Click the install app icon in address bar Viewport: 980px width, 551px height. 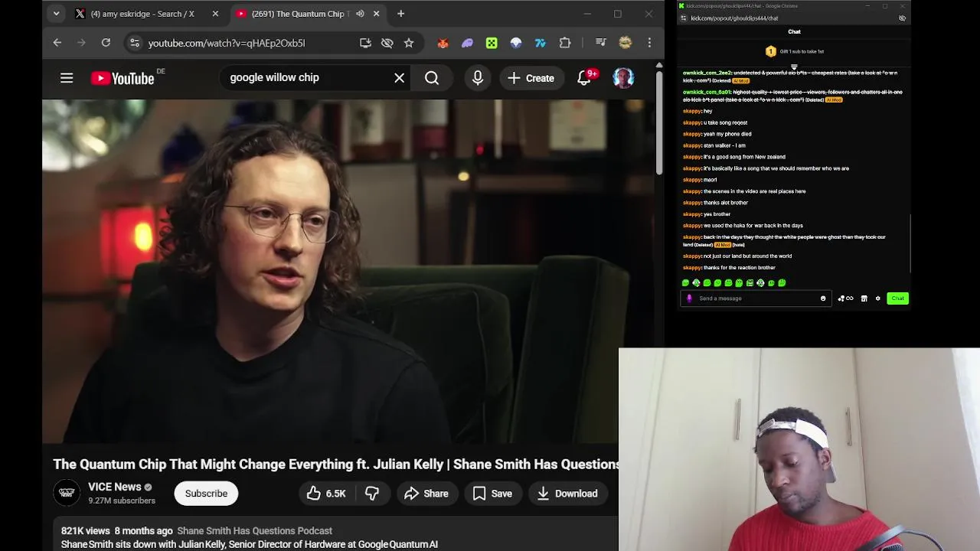(365, 43)
